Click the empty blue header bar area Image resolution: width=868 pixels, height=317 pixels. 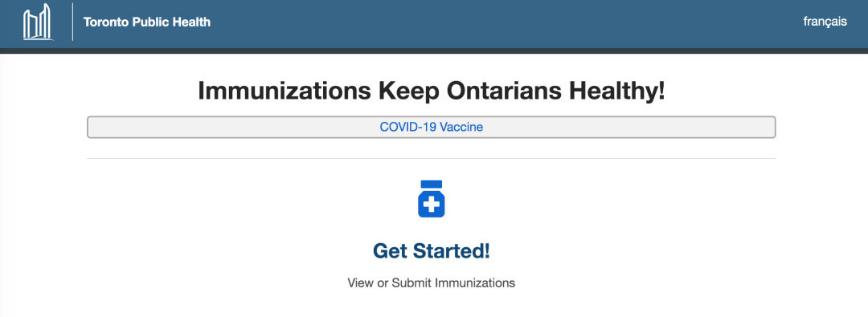pos(498,24)
